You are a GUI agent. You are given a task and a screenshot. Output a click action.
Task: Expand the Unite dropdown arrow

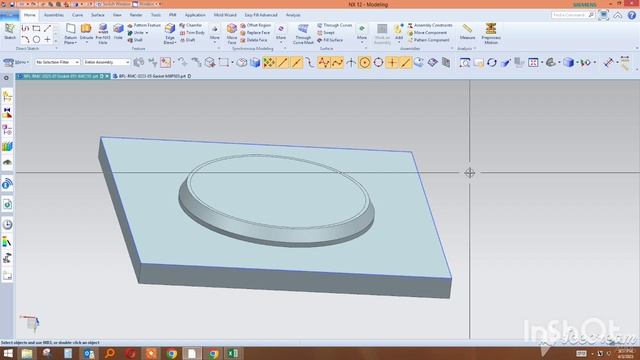click(147, 33)
